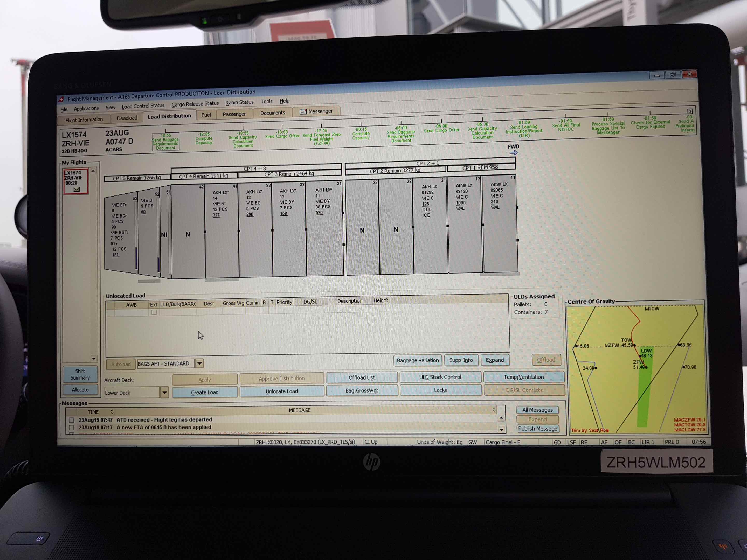The width and height of the screenshot is (747, 560).
Task: Click Send All Final NOTOC timeline marker
Action: [x=566, y=125]
